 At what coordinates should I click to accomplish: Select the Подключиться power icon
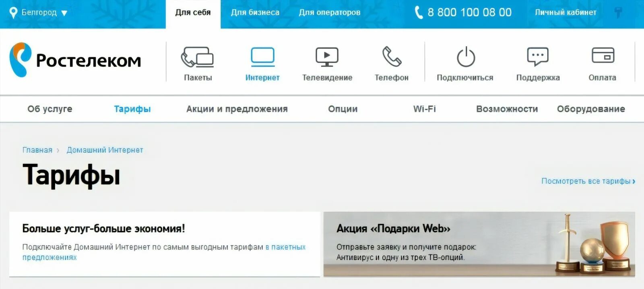click(466, 56)
